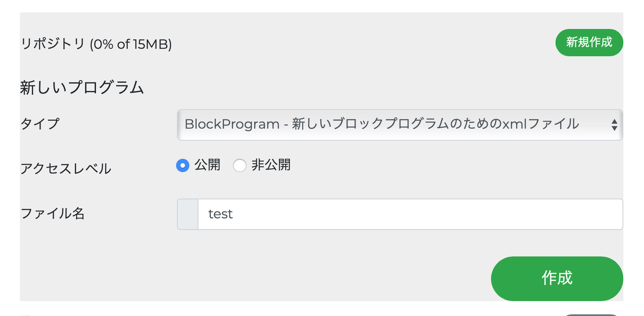Click the 非公開 label text
Image resolution: width=644 pixels, height=316 pixels.
pyautogui.click(x=271, y=165)
